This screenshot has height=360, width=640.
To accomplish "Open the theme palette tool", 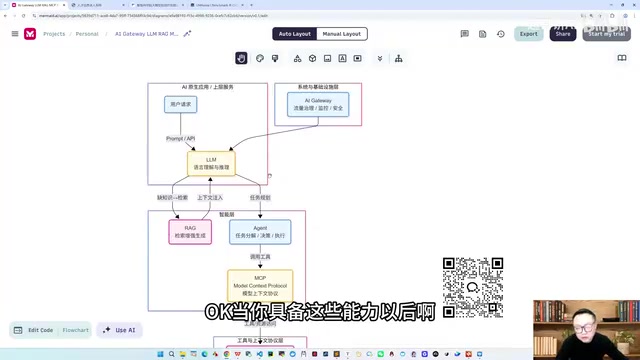I will point(260,58).
